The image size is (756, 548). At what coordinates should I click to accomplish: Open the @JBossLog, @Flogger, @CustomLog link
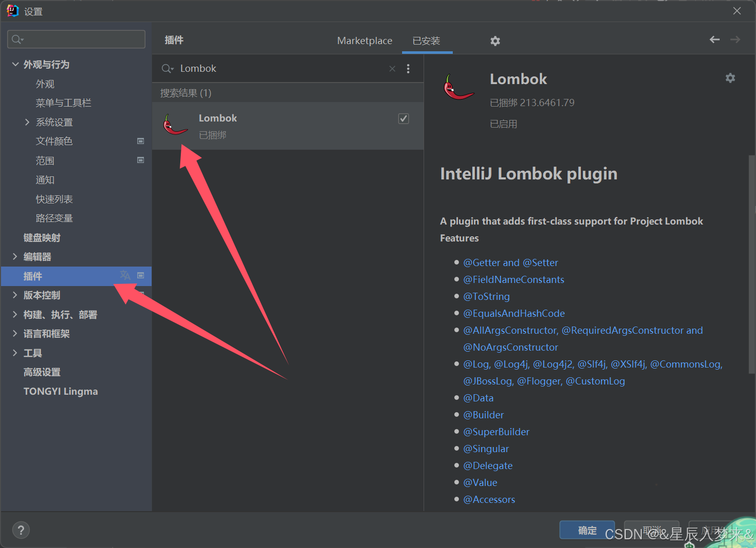[x=544, y=381]
